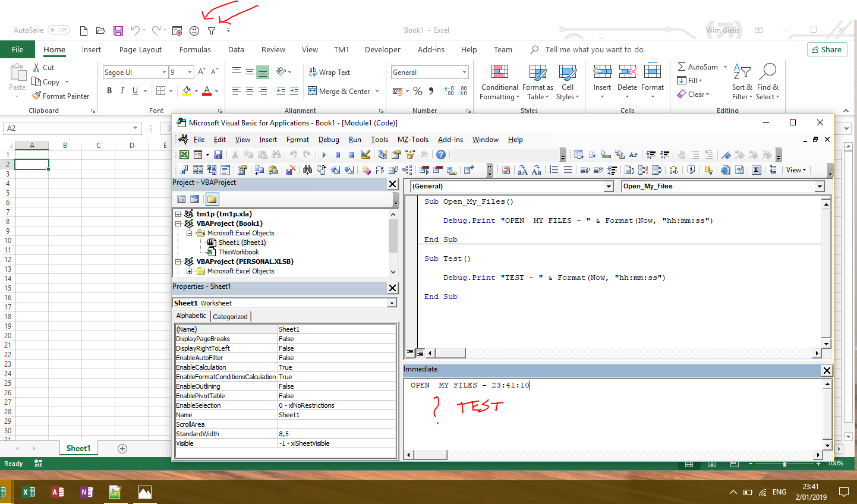Switch to Categorized tab in Properties panel
The width and height of the screenshot is (857, 504).
[230, 317]
